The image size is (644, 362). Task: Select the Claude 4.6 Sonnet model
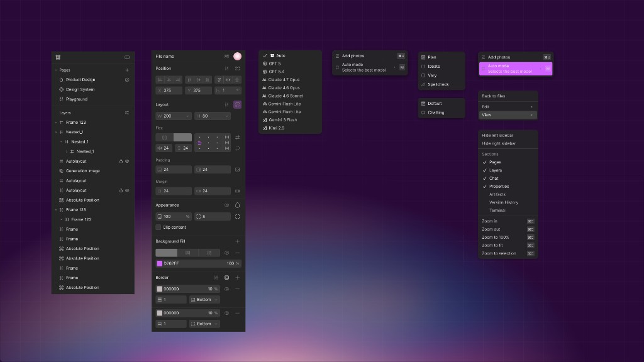(290, 96)
